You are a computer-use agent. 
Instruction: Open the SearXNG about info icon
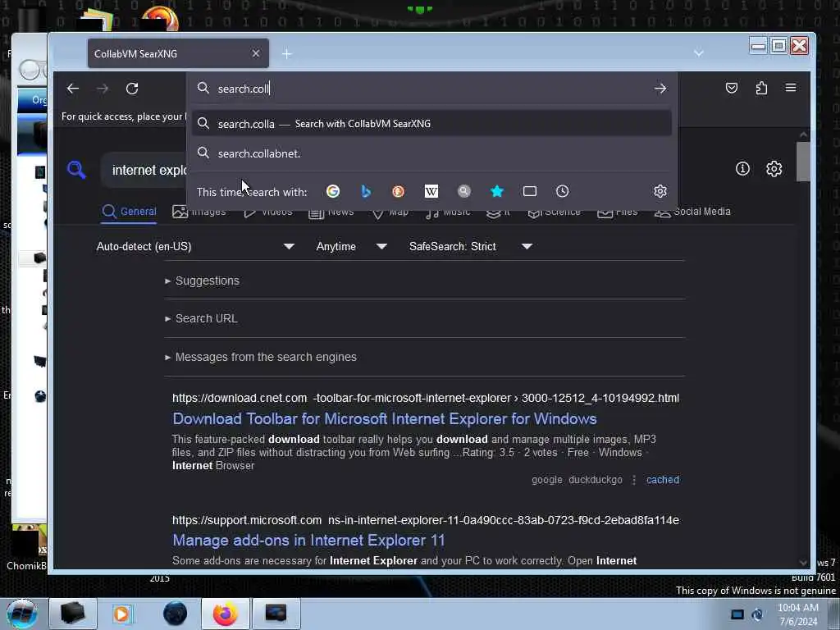[x=742, y=169]
